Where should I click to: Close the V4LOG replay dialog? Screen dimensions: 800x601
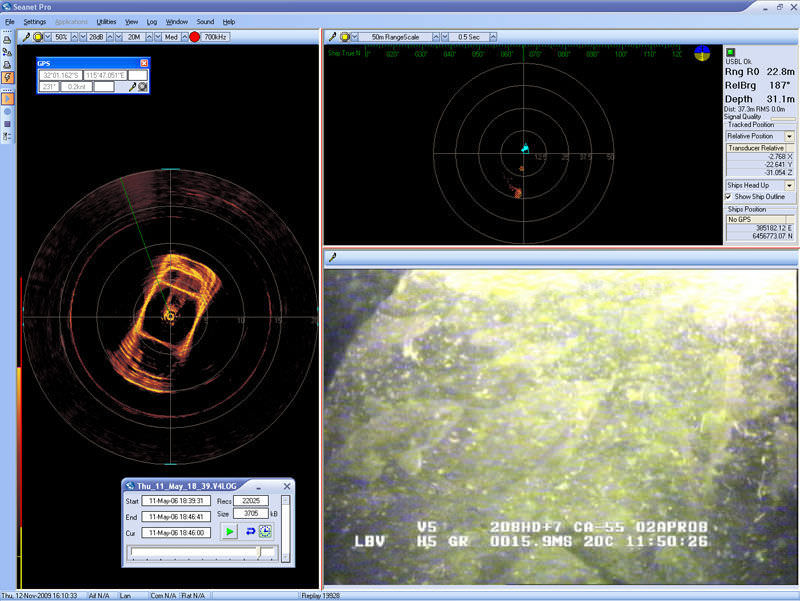click(287, 486)
